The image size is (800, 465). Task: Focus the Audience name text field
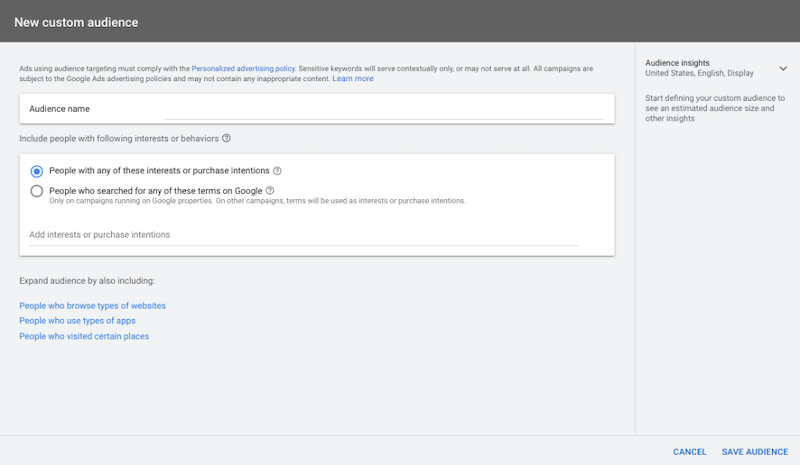click(384, 109)
